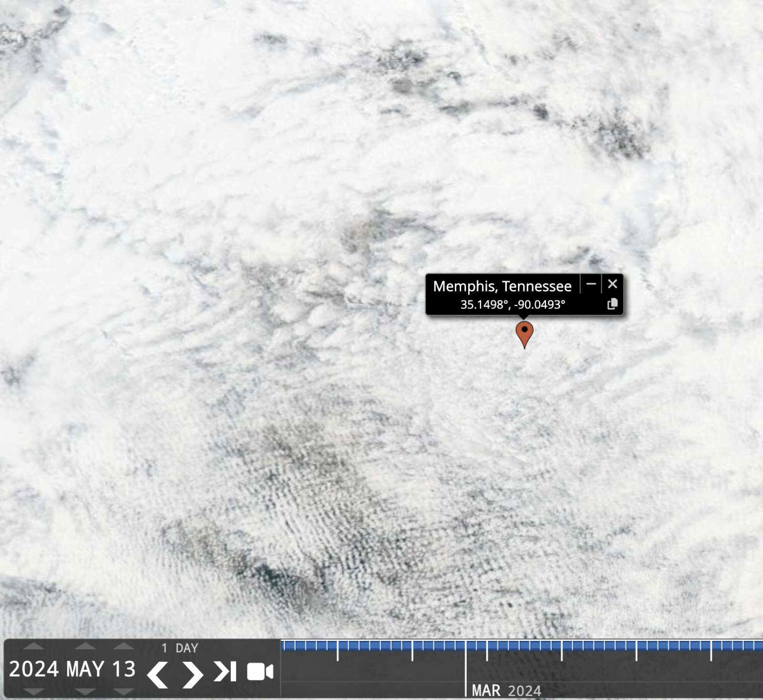The image size is (763, 700).
Task: Click the blue data availability bar on timeline
Action: [525, 646]
